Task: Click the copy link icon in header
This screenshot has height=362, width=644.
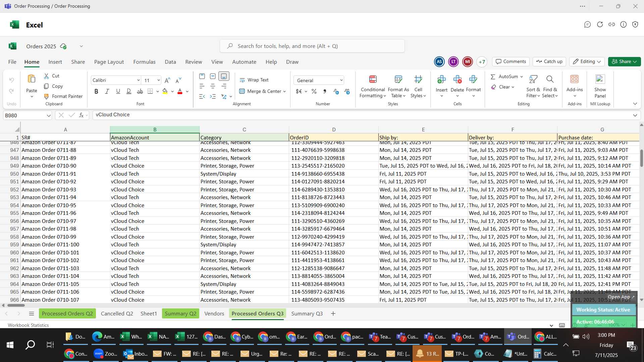Action: click(611, 24)
